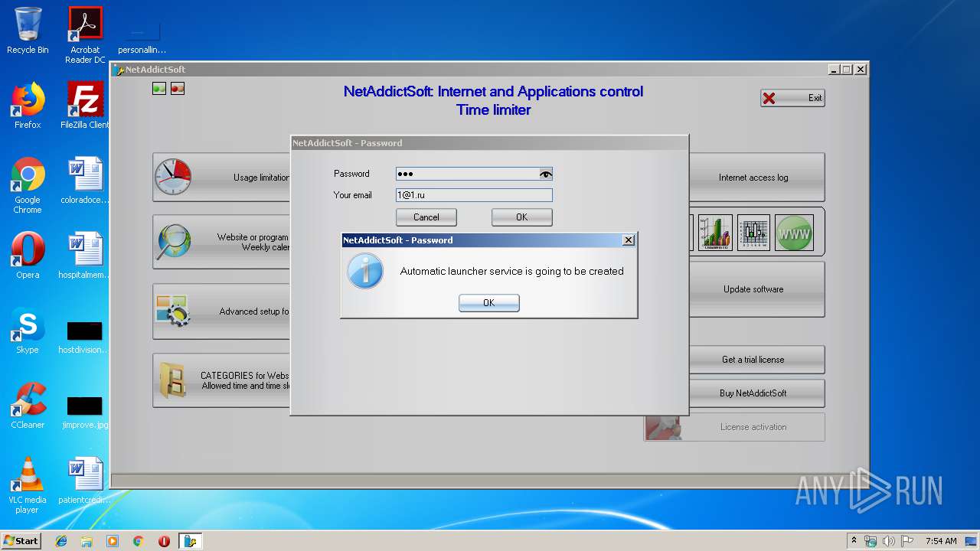
Task: Open the Windows Start menu
Action: coord(21,540)
